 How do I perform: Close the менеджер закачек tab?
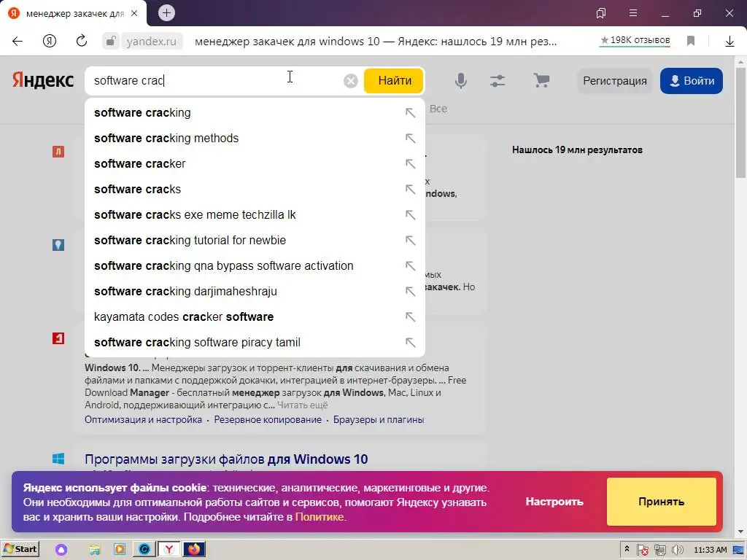pyautogui.click(x=134, y=13)
